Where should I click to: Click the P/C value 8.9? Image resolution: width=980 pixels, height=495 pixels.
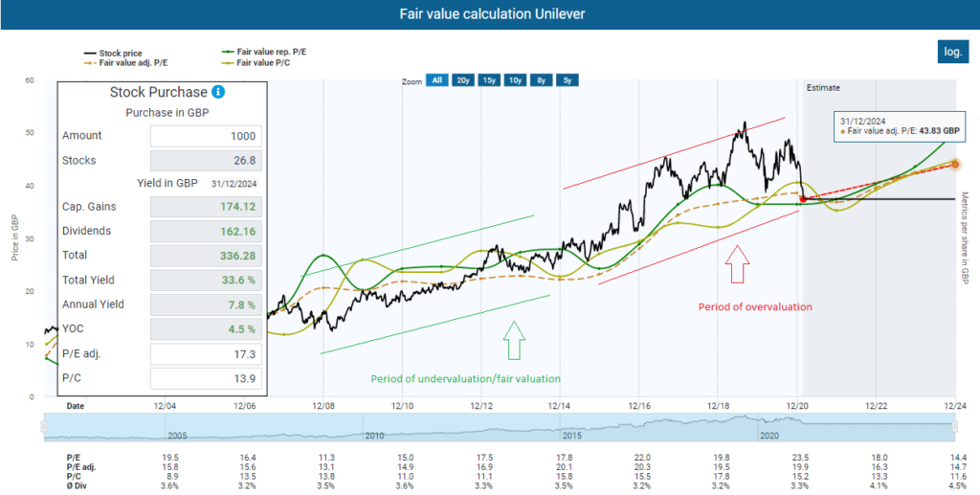pyautogui.click(x=172, y=476)
